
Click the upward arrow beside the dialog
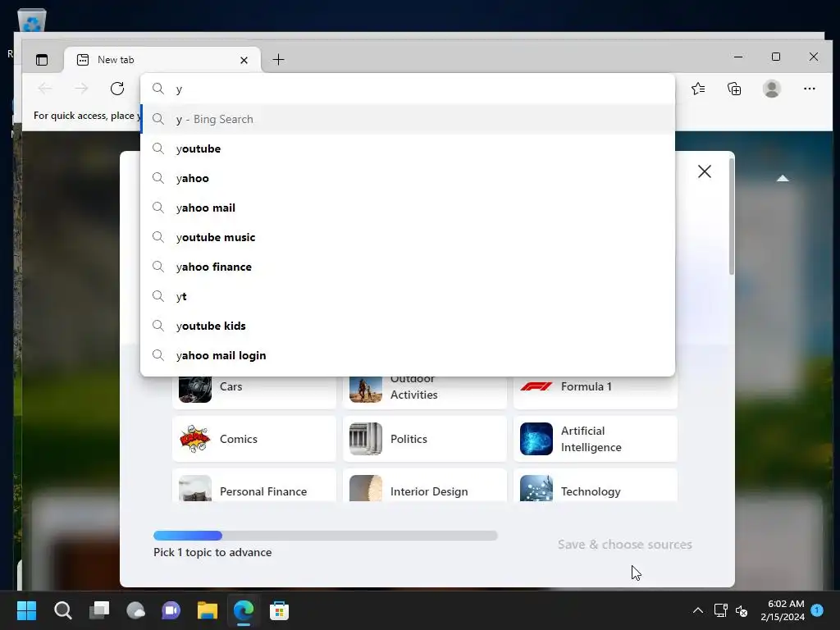click(x=783, y=178)
